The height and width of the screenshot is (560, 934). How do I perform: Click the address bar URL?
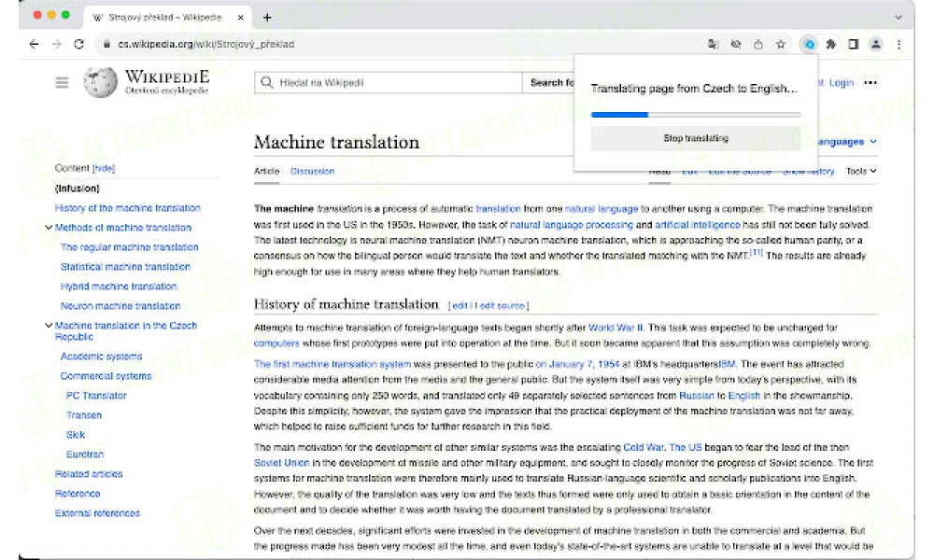(206, 44)
